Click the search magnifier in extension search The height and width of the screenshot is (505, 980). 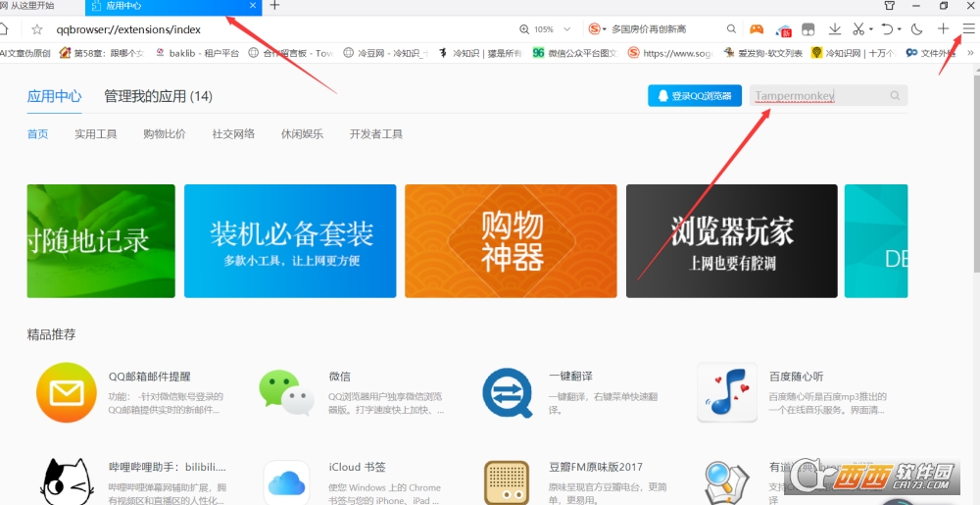click(x=896, y=96)
